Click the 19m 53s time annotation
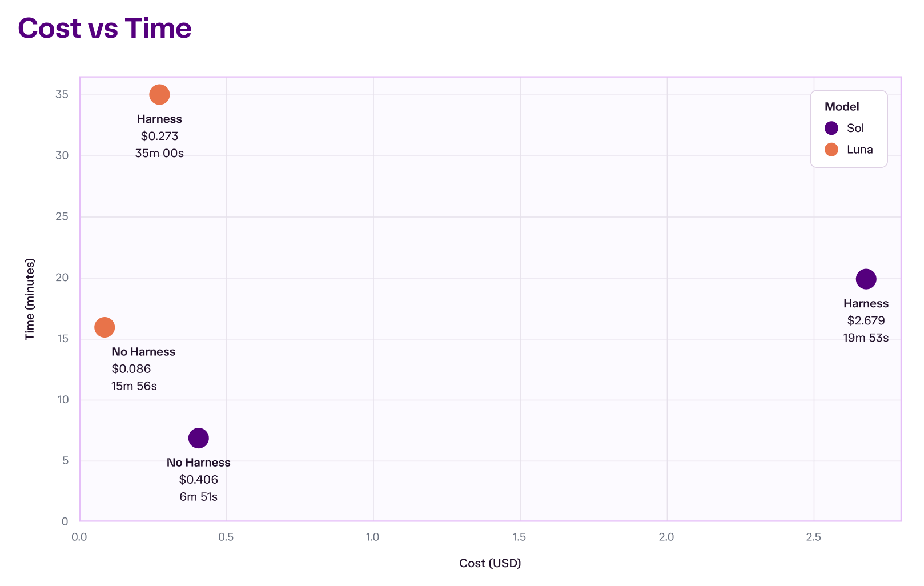The height and width of the screenshot is (586, 924). coord(866,338)
